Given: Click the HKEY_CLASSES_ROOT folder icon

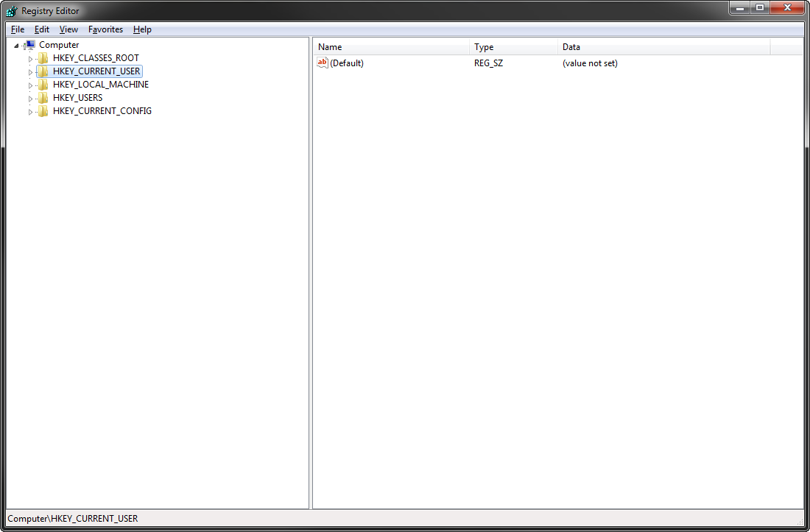Looking at the screenshot, I should (x=43, y=58).
